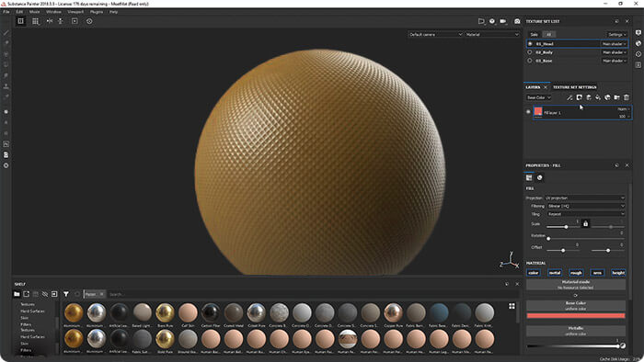Toggle the metal material channel
Viewport: 644px width, 362px height.
pyautogui.click(x=555, y=273)
